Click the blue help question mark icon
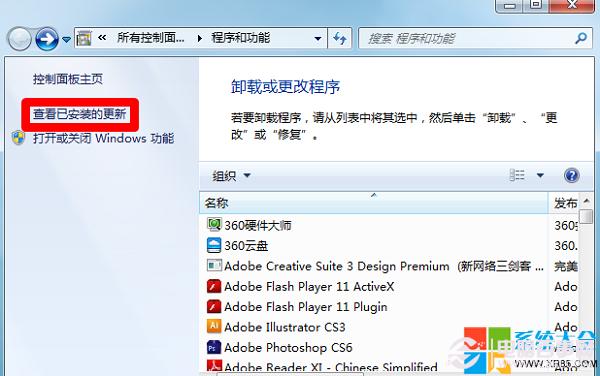The width and height of the screenshot is (600, 376). 571,176
